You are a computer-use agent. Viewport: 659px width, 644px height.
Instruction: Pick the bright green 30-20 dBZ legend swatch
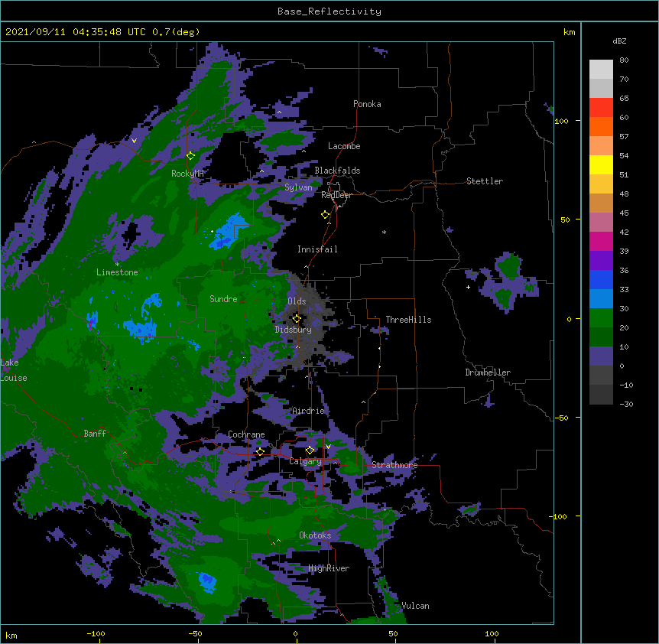click(x=601, y=318)
